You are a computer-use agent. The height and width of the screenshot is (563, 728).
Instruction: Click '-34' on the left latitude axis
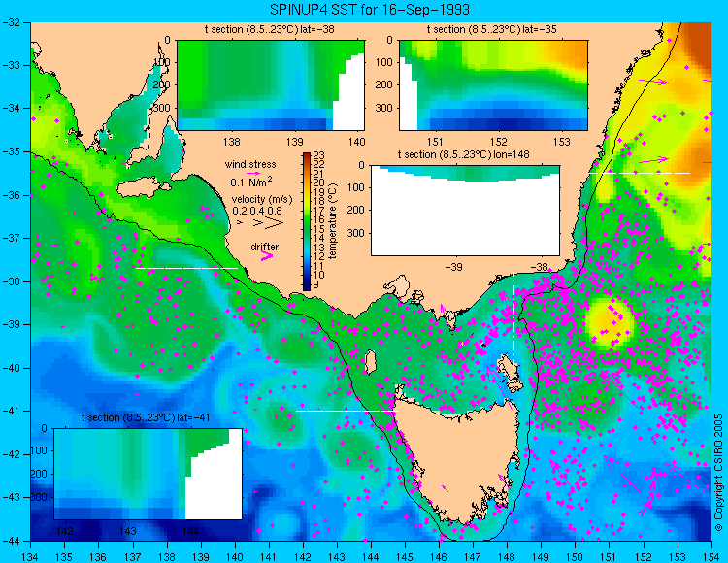(10, 108)
